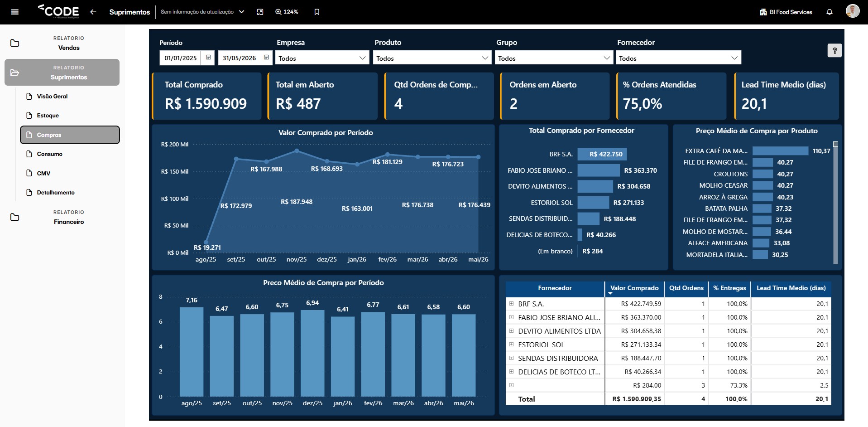Click the nov/25 bar labeled 6,75
868x427 pixels.
pyautogui.click(x=282, y=354)
